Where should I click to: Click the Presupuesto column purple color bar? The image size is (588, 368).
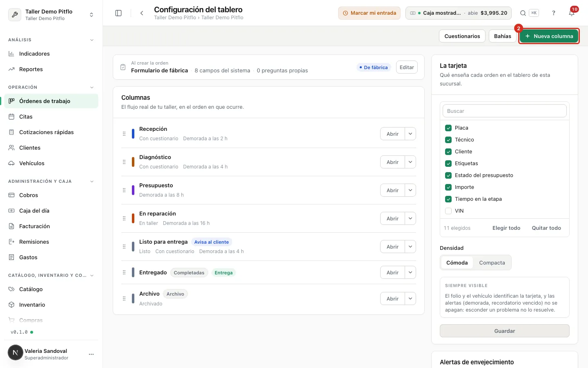(x=133, y=190)
